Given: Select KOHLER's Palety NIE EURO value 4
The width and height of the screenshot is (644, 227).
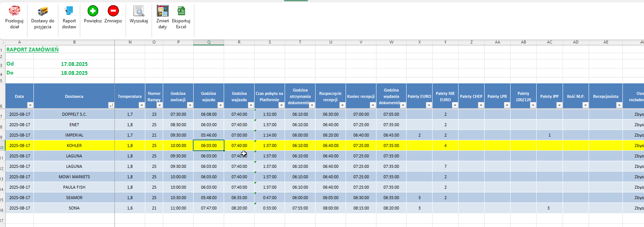Looking at the screenshot, I should pyautogui.click(x=446, y=146).
